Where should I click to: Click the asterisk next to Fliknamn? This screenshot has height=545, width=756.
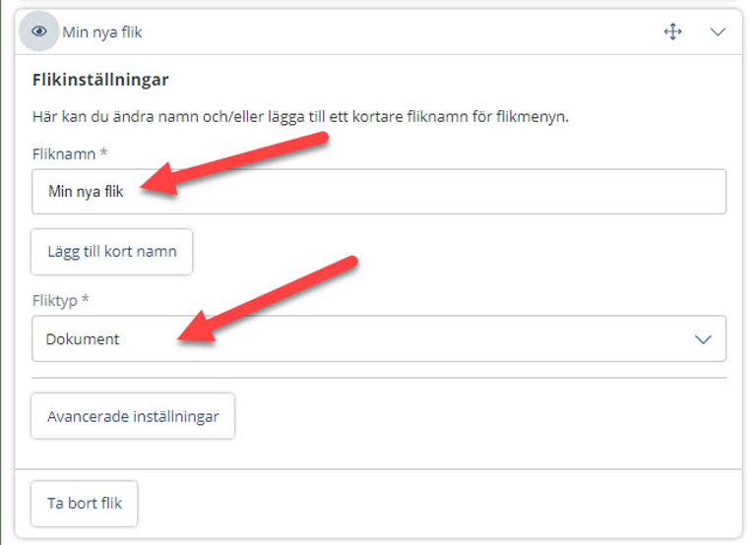(103, 152)
